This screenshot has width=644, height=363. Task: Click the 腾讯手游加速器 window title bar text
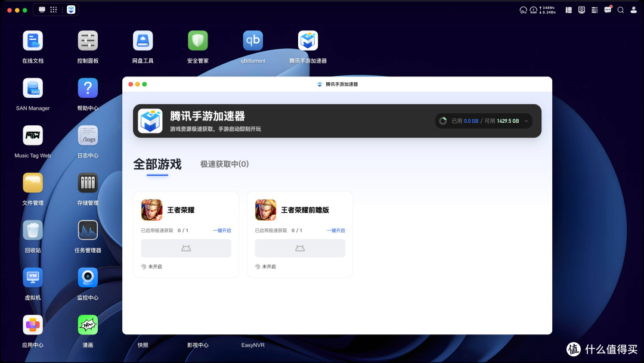342,84
